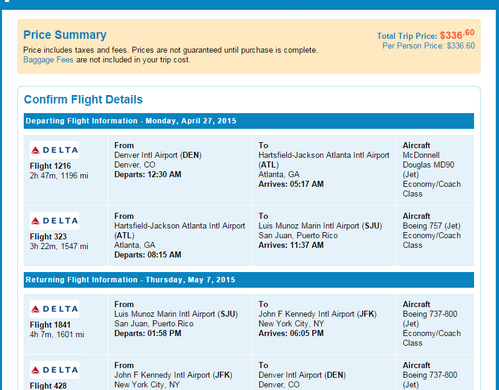Screen dimensions: 499x390
Task: Select the Total Trip Price amount
Action: point(457,35)
